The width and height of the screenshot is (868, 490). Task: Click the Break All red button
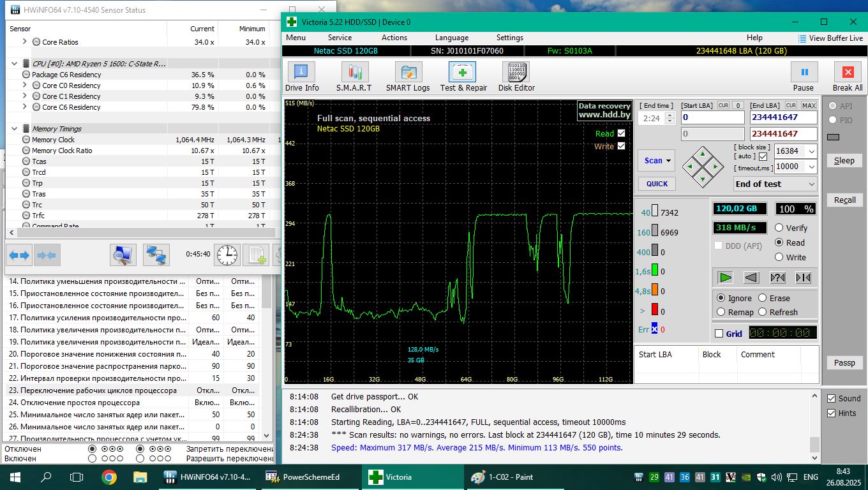[x=848, y=77]
